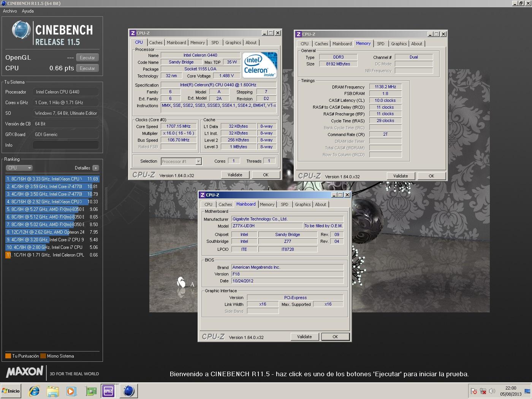532x399 pixels.
Task: Open Internet Explorer from taskbar
Action: coord(34,391)
